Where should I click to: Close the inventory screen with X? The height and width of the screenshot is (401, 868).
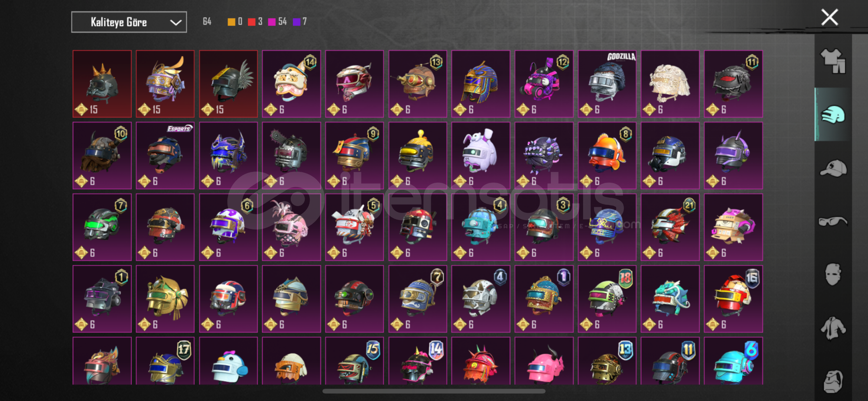829,17
